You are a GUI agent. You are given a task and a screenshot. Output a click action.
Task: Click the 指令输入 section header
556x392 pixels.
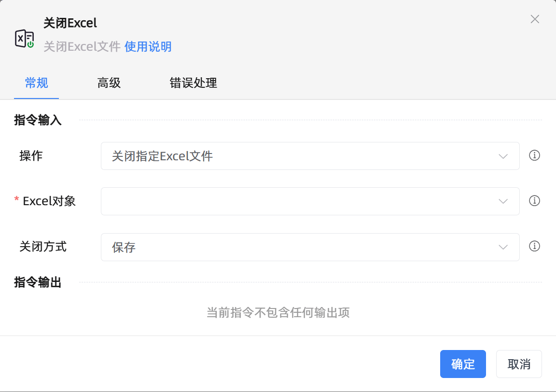37,120
